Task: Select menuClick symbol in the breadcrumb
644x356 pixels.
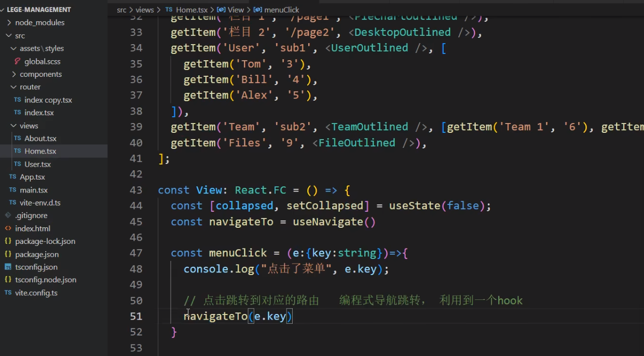Action: pyautogui.click(x=282, y=10)
